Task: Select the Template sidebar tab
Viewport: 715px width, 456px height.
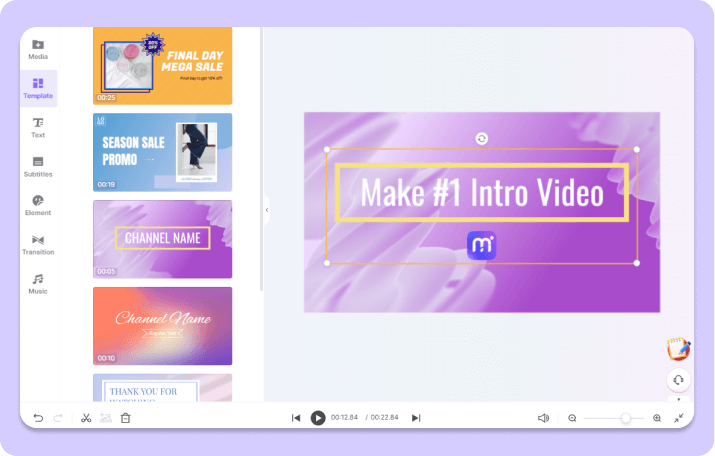Action: (x=38, y=88)
